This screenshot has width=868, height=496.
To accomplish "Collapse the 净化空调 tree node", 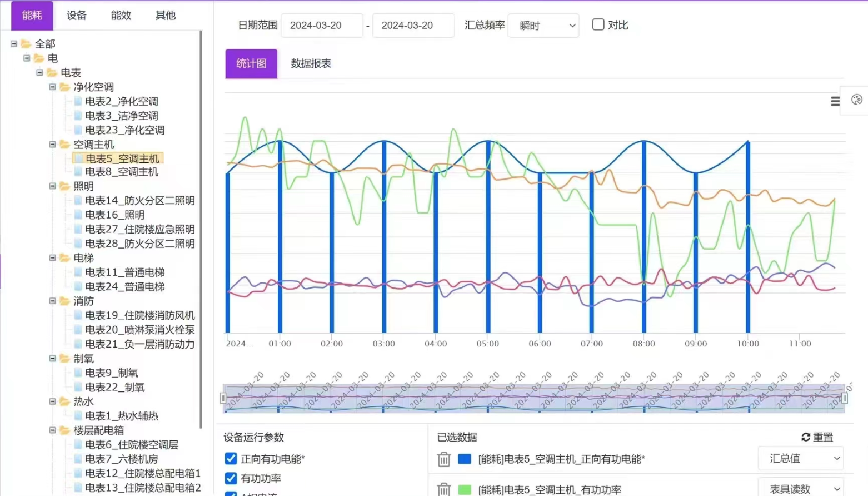I will [53, 87].
